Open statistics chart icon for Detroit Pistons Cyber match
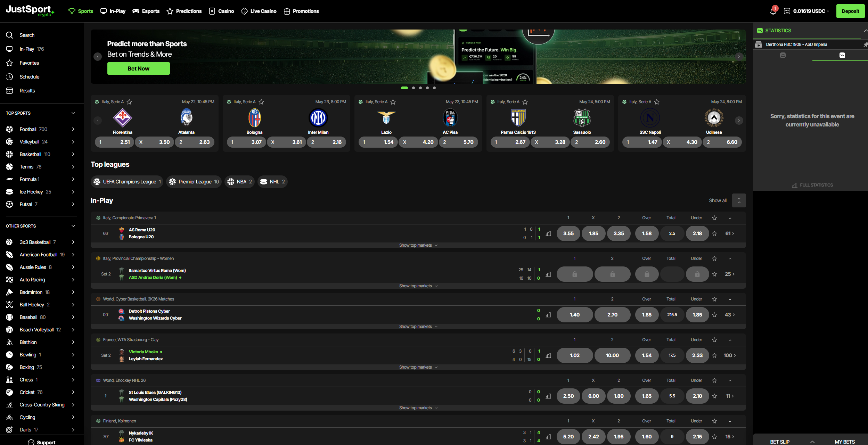 pos(548,315)
